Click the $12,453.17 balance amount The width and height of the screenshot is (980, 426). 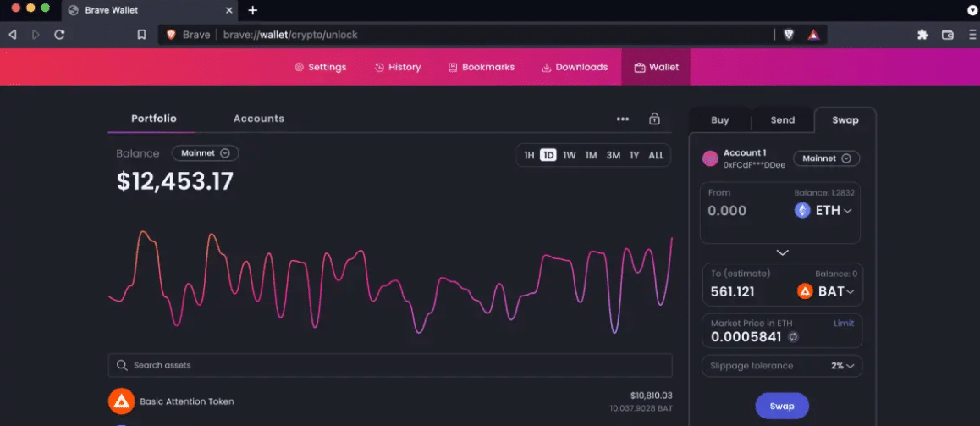click(x=175, y=181)
